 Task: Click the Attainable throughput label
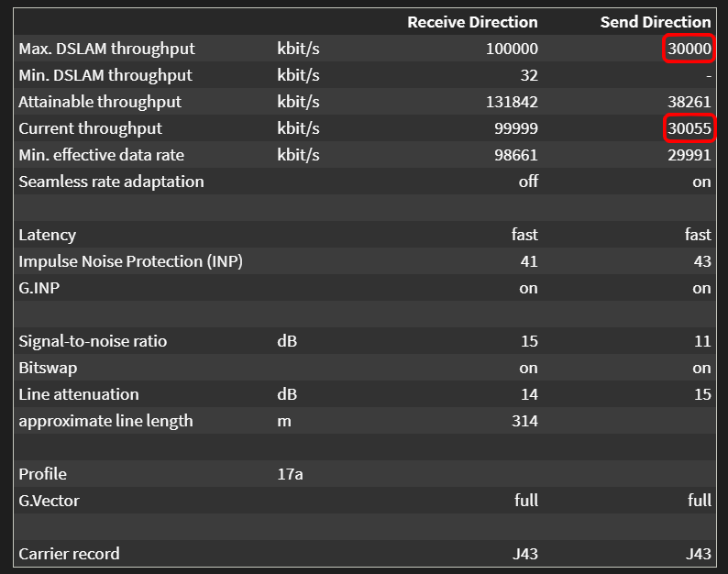pos(100,102)
